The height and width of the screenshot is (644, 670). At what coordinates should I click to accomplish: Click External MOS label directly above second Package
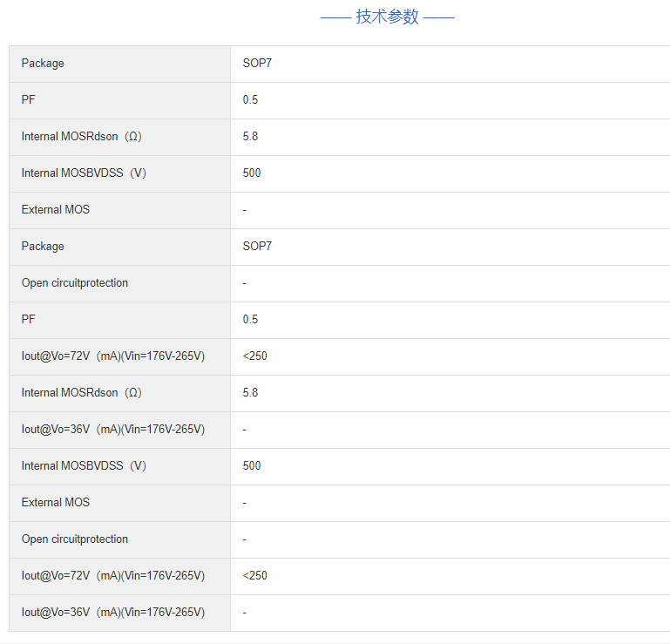click(x=56, y=210)
